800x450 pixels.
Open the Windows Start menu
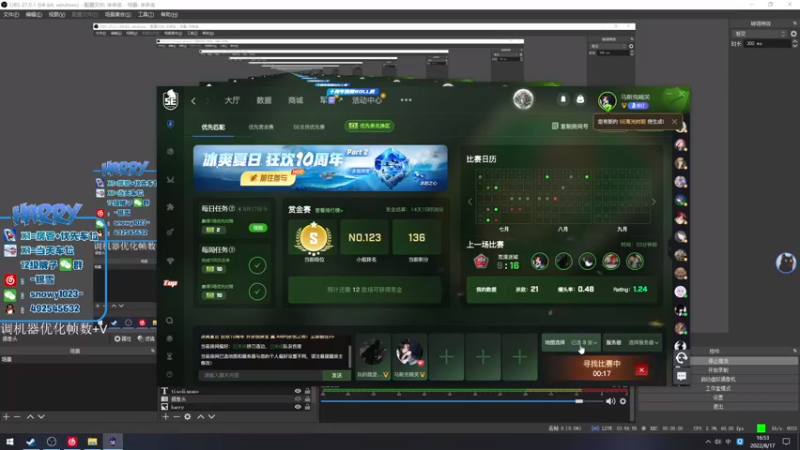tap(10, 441)
